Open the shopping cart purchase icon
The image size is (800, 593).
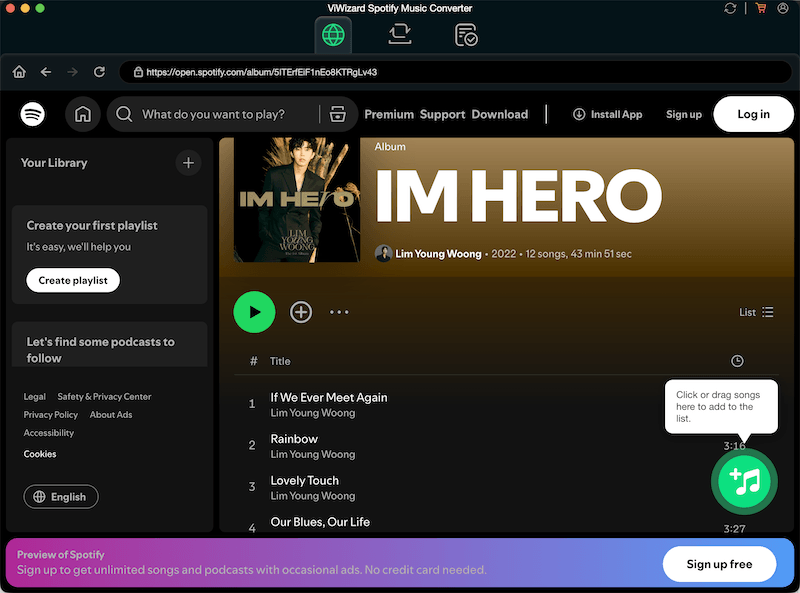click(761, 8)
